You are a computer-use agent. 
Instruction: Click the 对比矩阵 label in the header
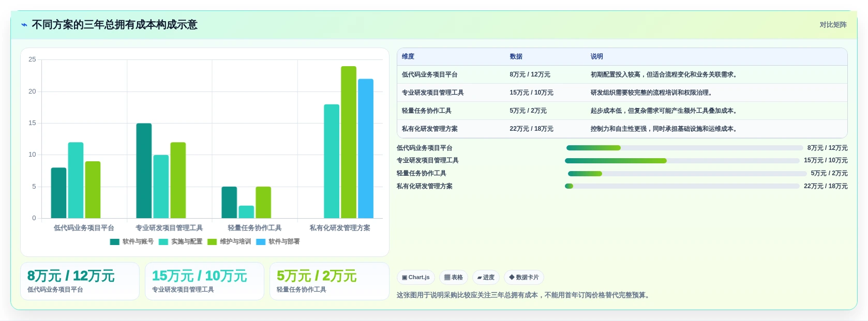[x=833, y=25]
